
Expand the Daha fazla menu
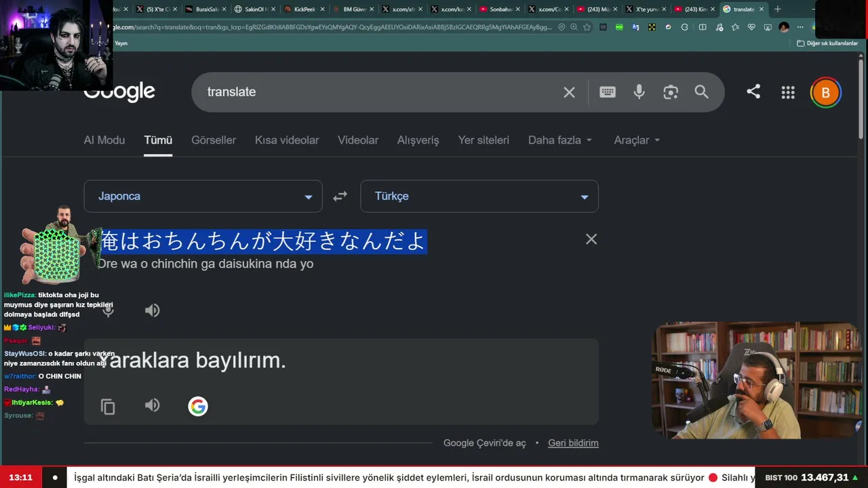560,140
